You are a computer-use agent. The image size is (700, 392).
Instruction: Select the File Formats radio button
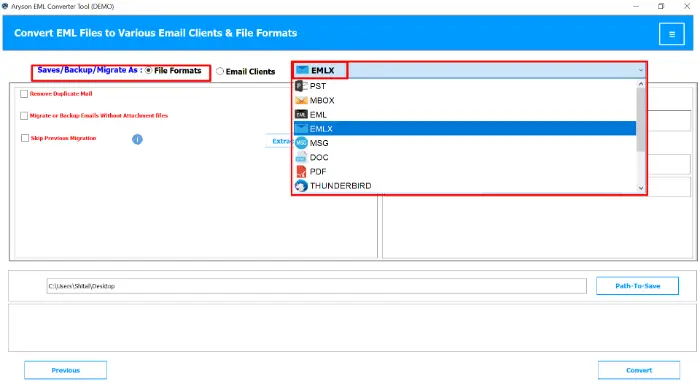tap(149, 71)
